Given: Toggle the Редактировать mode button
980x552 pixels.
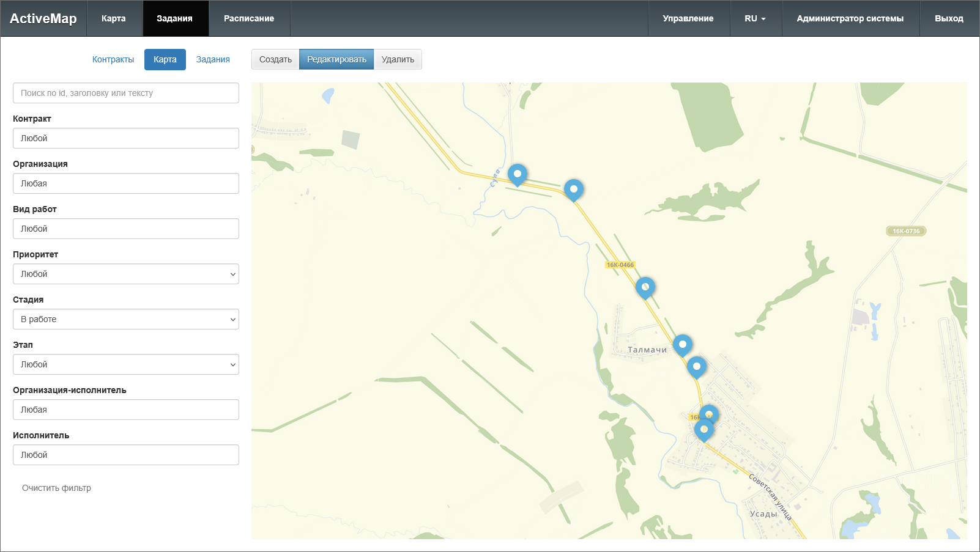Looking at the screenshot, I should tap(336, 59).
